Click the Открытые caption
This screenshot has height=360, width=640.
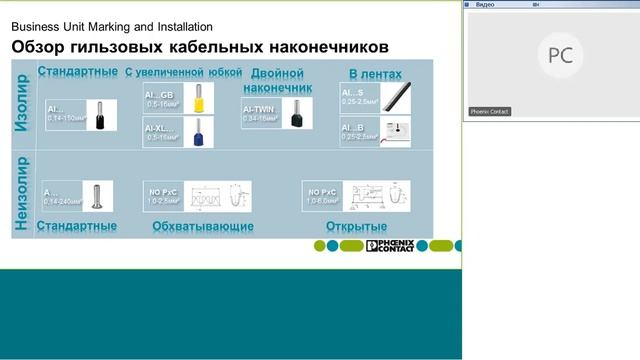pyautogui.click(x=356, y=226)
